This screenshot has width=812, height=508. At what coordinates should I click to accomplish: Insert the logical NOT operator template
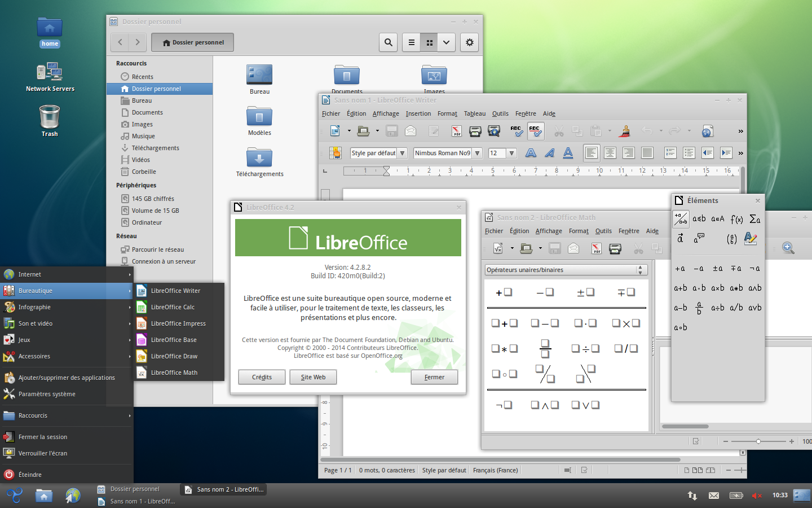pos(504,405)
